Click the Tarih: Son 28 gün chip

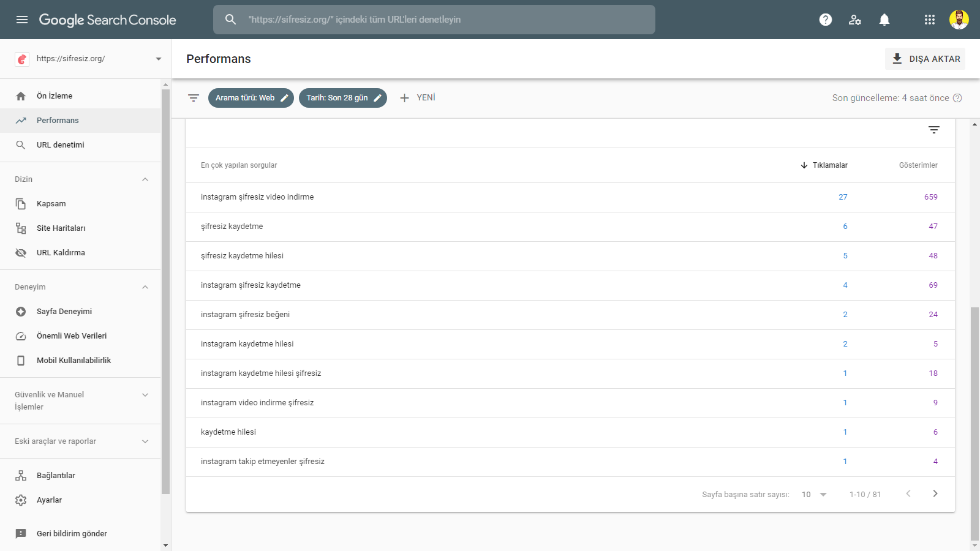[x=343, y=98]
